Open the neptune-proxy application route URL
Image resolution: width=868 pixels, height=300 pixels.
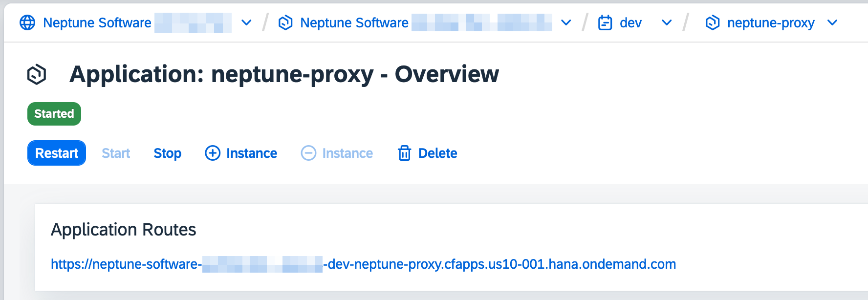pos(364,264)
